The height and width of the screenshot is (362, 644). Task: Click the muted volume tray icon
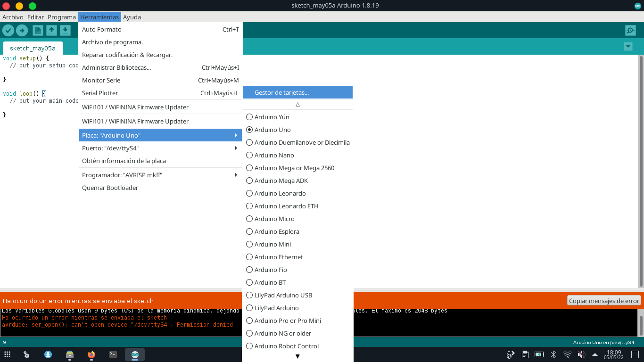click(x=582, y=354)
